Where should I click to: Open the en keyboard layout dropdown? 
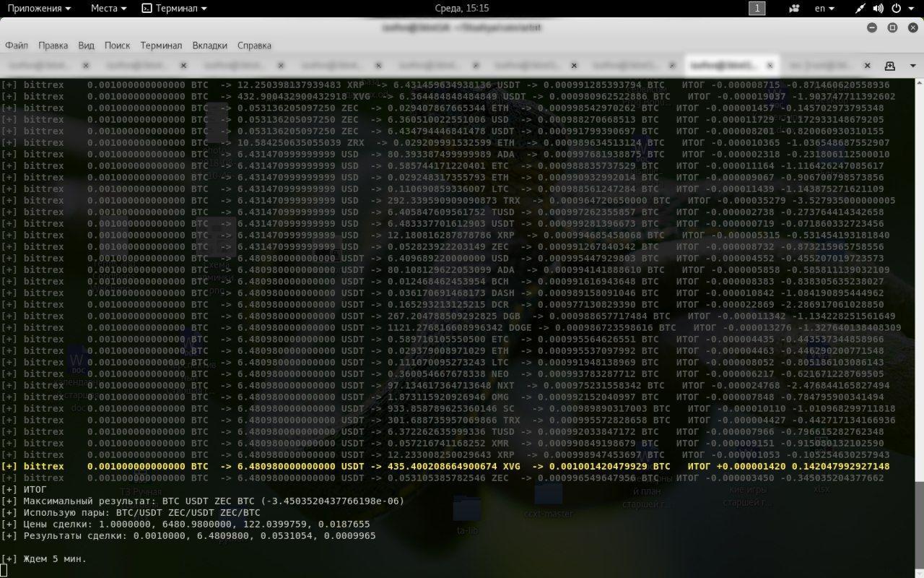[824, 8]
